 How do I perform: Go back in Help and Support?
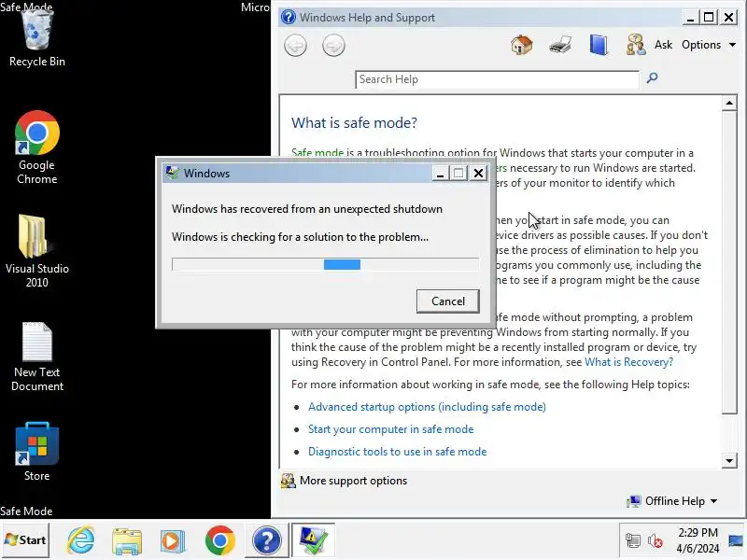pos(295,46)
